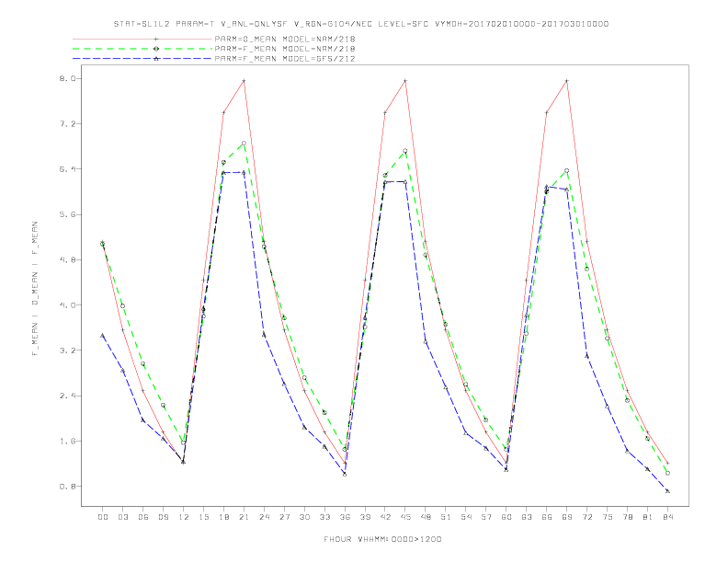Image resolution: width=728 pixels, height=563 pixels.
Task: Click the x-axis title FHOUR VHHMM:0000>1200
Action: 382,539
